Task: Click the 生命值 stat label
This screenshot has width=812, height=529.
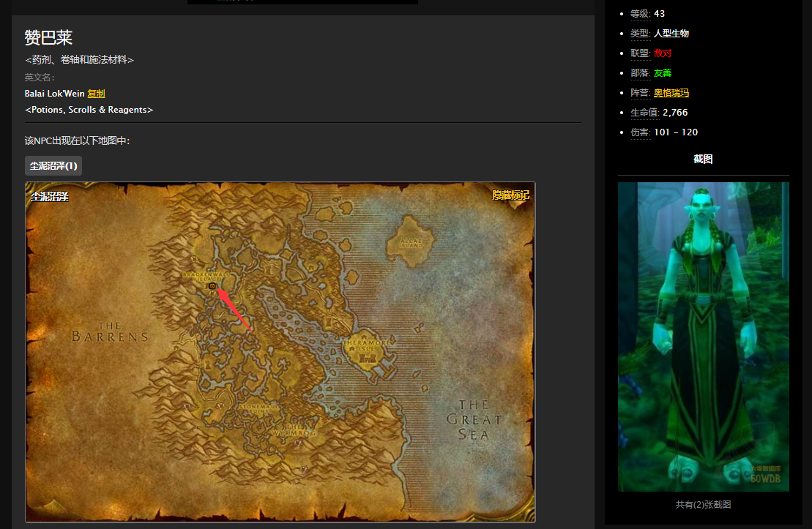Action: (x=644, y=113)
